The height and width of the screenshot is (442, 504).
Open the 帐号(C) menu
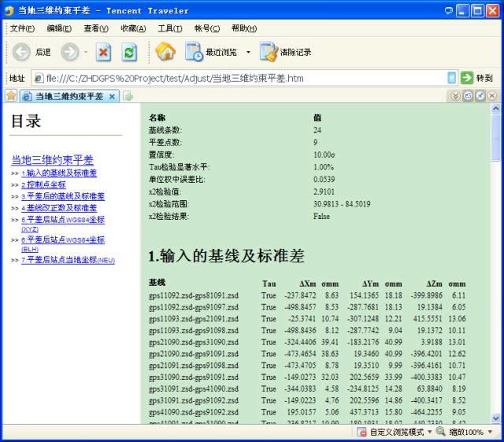tap(207, 28)
